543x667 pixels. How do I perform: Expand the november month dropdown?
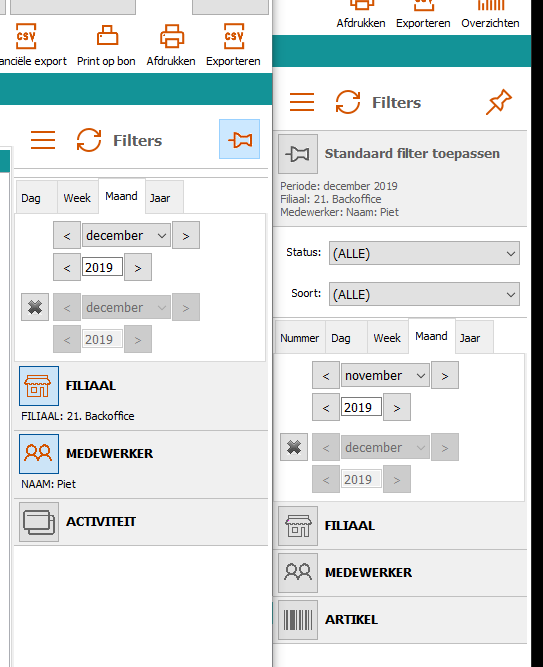coord(385,376)
